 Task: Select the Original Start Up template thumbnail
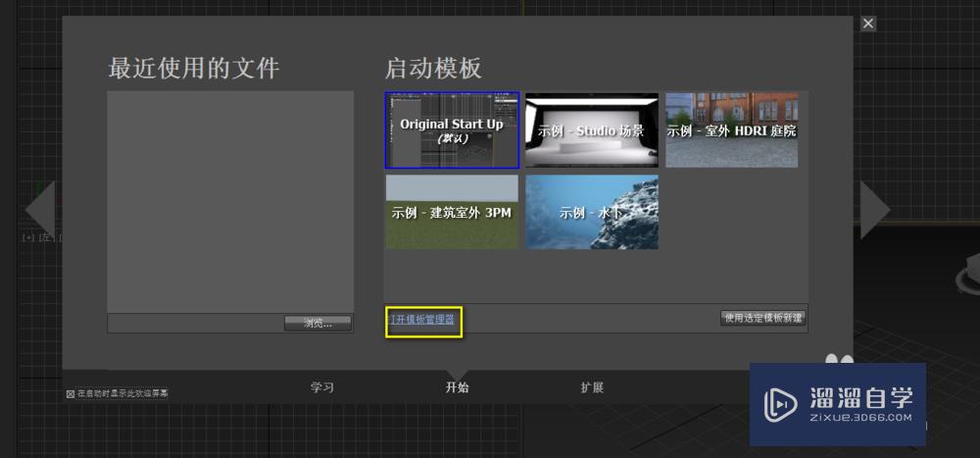pyautogui.click(x=452, y=130)
